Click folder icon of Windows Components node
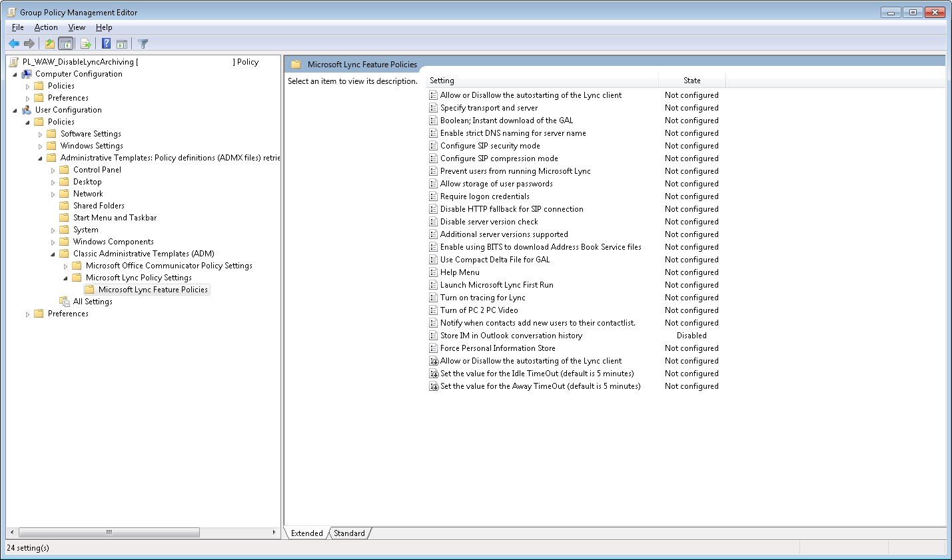Image resolution: width=952 pixels, height=560 pixels. pyautogui.click(x=64, y=242)
